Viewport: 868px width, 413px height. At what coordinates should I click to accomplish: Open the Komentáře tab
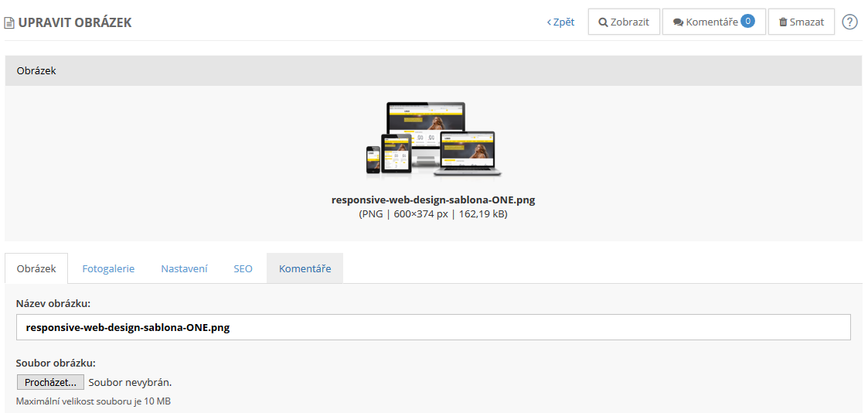tap(305, 268)
